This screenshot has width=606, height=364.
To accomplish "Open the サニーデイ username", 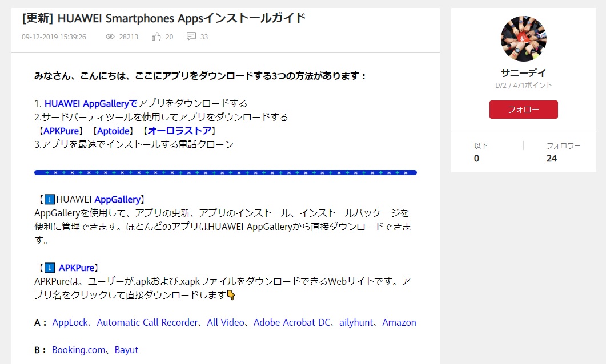I will [x=523, y=73].
